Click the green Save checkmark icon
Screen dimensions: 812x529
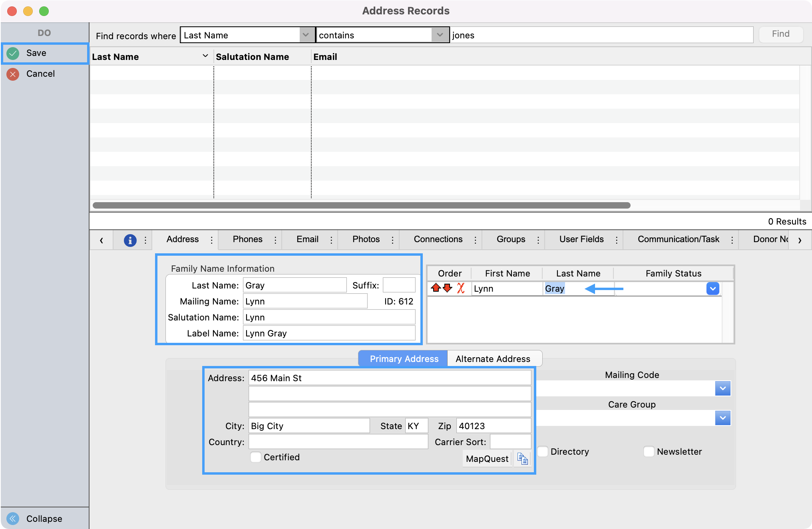13,53
